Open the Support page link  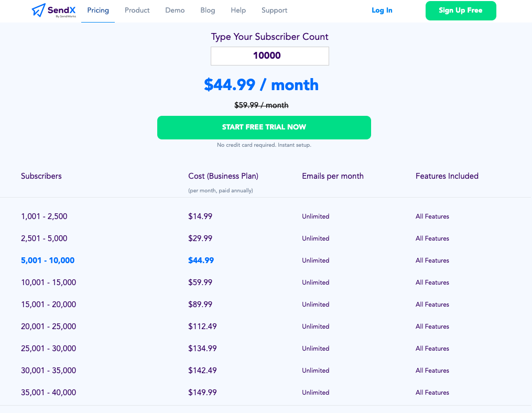[x=274, y=10]
